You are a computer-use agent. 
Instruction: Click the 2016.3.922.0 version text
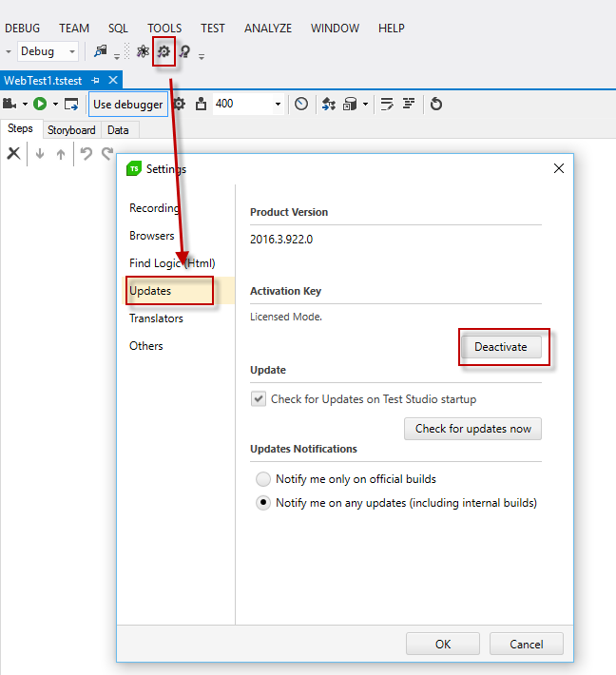(x=281, y=240)
